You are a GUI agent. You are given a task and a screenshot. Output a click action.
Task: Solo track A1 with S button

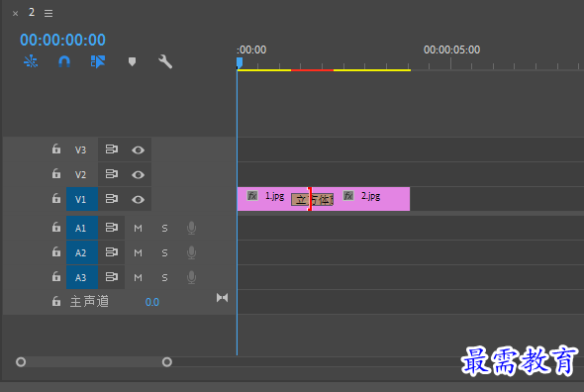164,228
